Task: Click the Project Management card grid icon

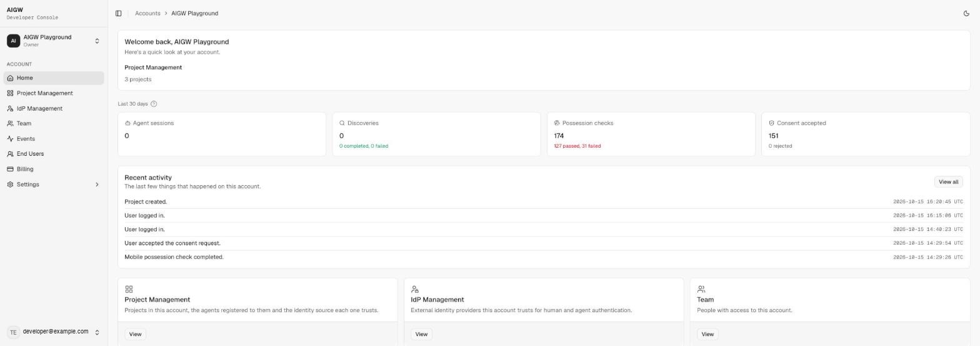Action: point(129,289)
